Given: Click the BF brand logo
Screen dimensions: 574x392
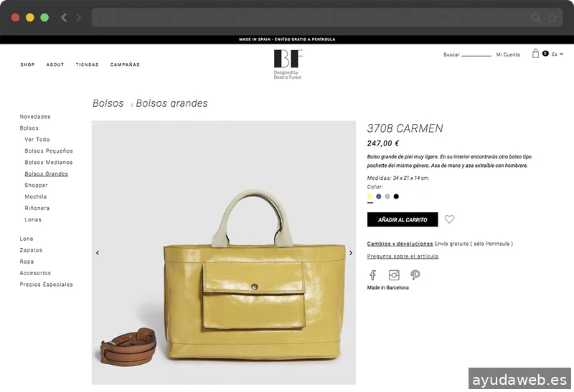Looking at the screenshot, I should [x=288, y=64].
